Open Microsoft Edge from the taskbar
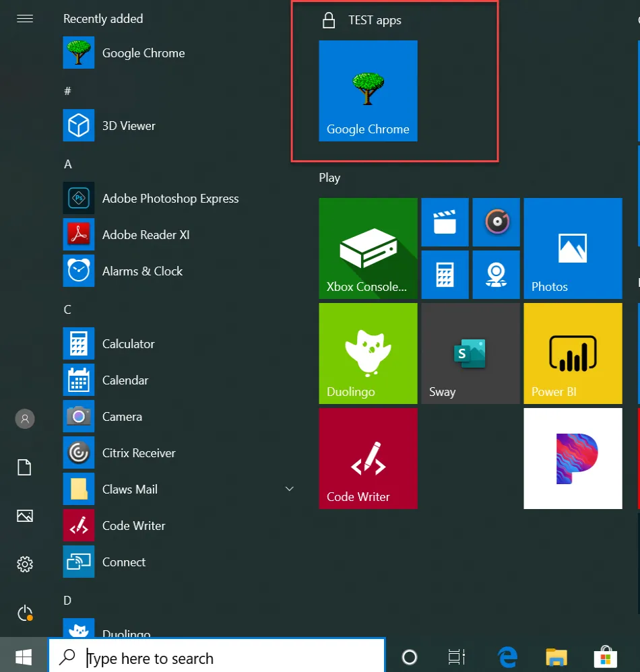 507,657
